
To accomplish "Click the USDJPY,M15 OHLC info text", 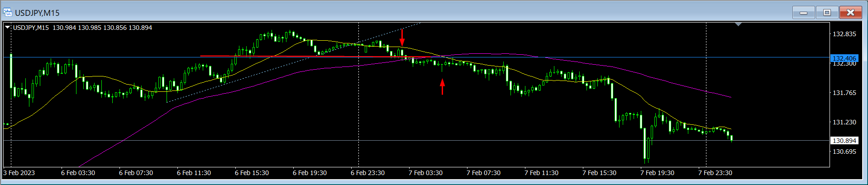I will [x=82, y=28].
